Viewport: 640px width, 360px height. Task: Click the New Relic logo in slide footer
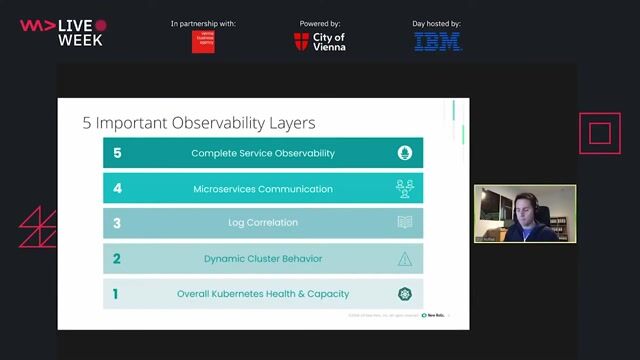(x=433, y=316)
